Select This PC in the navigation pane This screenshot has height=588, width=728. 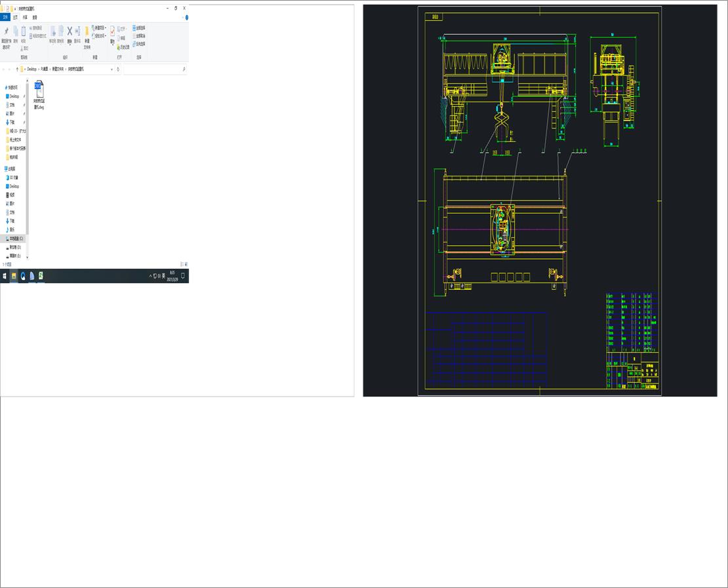pos(10,169)
